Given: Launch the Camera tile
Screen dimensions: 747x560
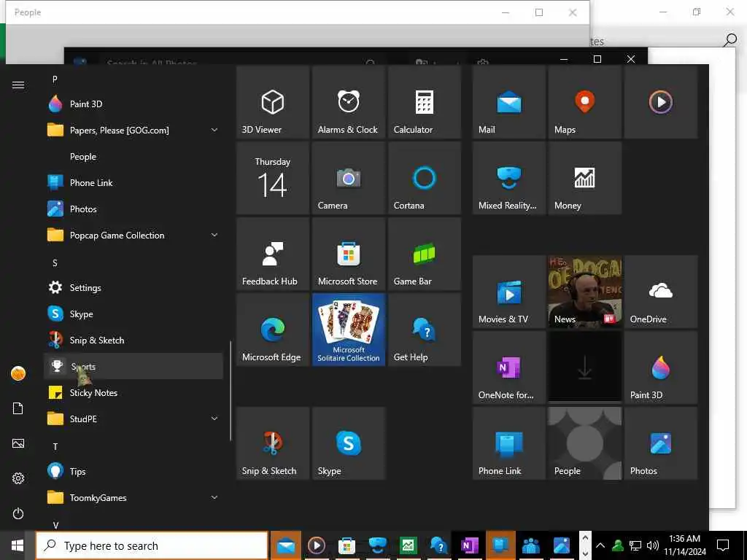Looking at the screenshot, I should tap(348, 178).
